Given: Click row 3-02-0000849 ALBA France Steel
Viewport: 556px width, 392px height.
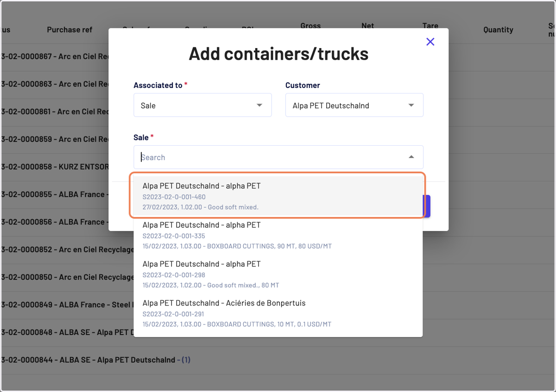Looking at the screenshot, I should [x=68, y=305].
